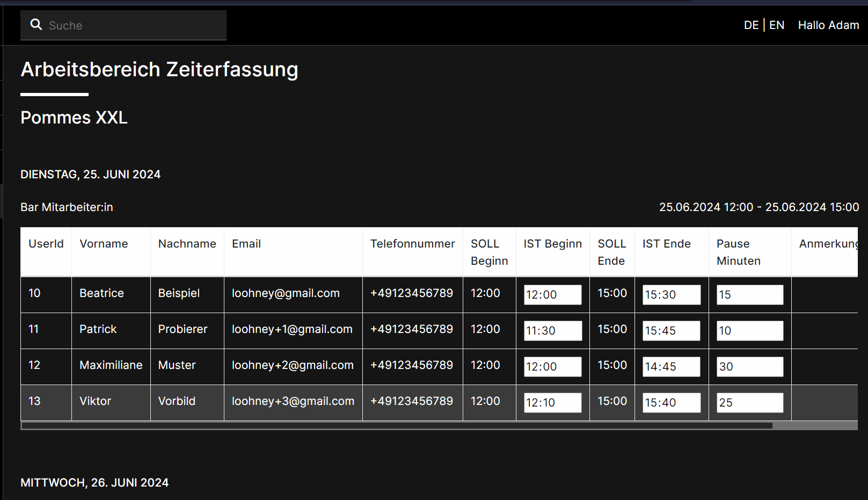Edit Pause Minuten for Beatrice
The image size is (868, 500).
coord(750,295)
